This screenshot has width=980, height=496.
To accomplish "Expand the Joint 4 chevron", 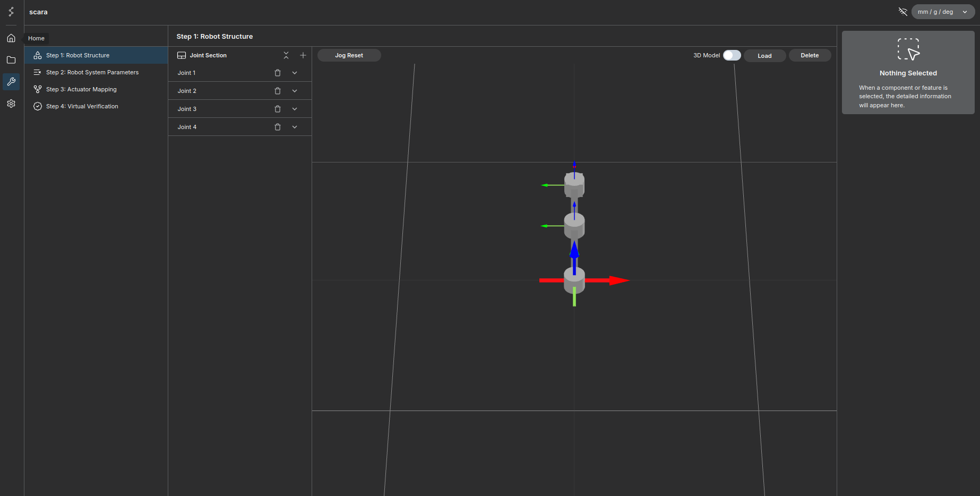I will pyautogui.click(x=295, y=127).
